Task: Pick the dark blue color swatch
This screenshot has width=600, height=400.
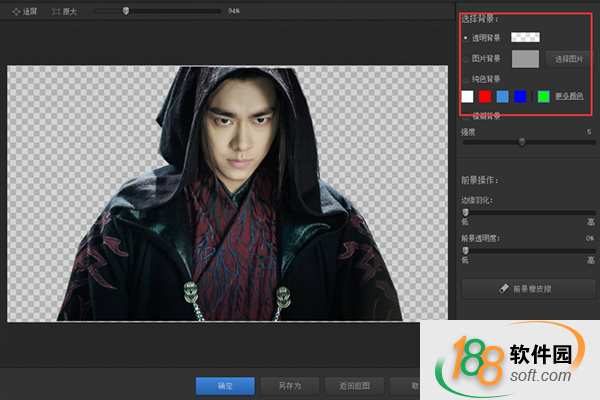Action: coord(520,96)
